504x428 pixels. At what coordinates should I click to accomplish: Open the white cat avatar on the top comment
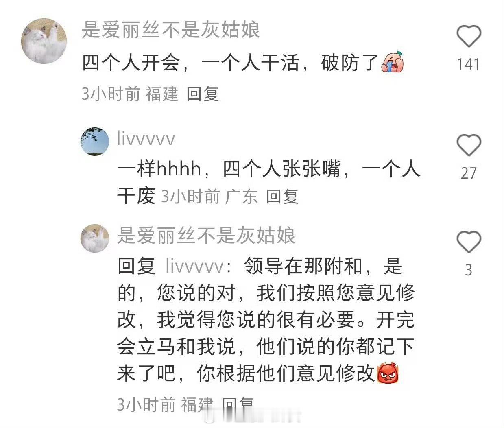click(x=44, y=41)
